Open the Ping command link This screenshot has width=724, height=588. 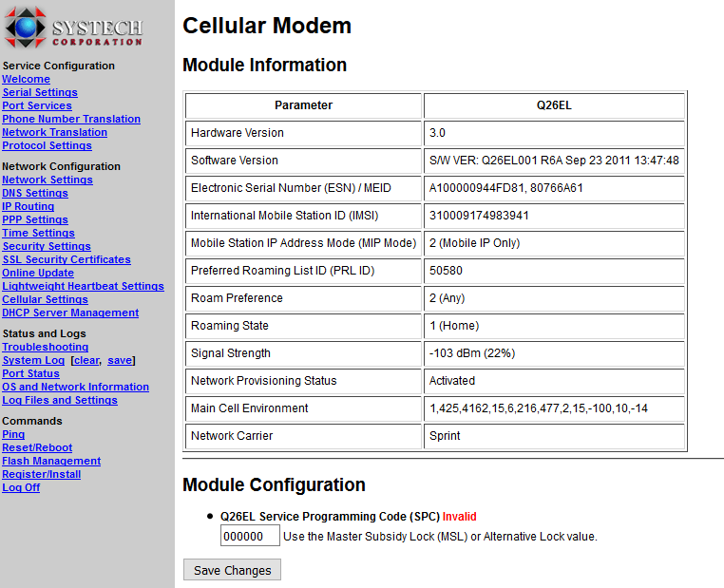point(13,435)
